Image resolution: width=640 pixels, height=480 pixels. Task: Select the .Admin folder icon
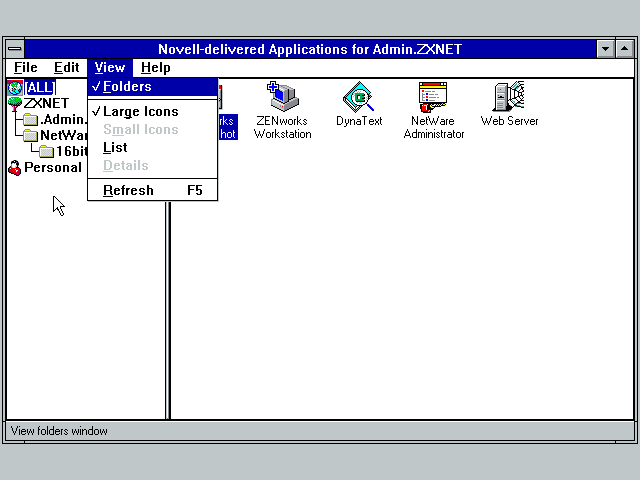click(31, 120)
